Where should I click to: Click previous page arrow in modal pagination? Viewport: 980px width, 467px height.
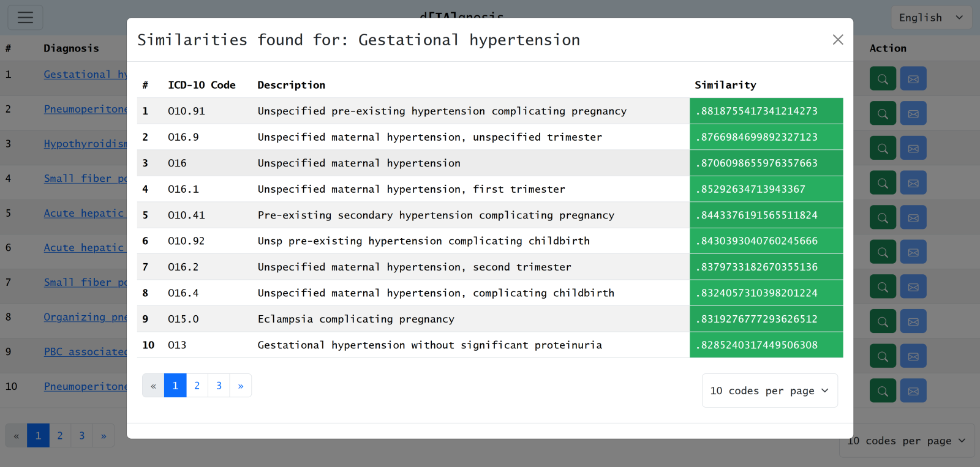pos(153,386)
